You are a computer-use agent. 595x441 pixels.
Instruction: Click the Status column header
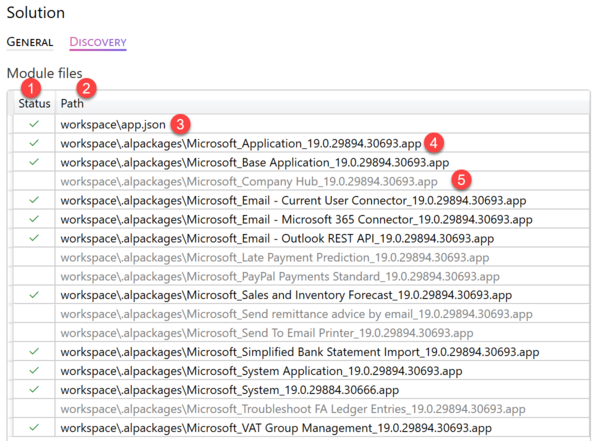[x=35, y=103]
